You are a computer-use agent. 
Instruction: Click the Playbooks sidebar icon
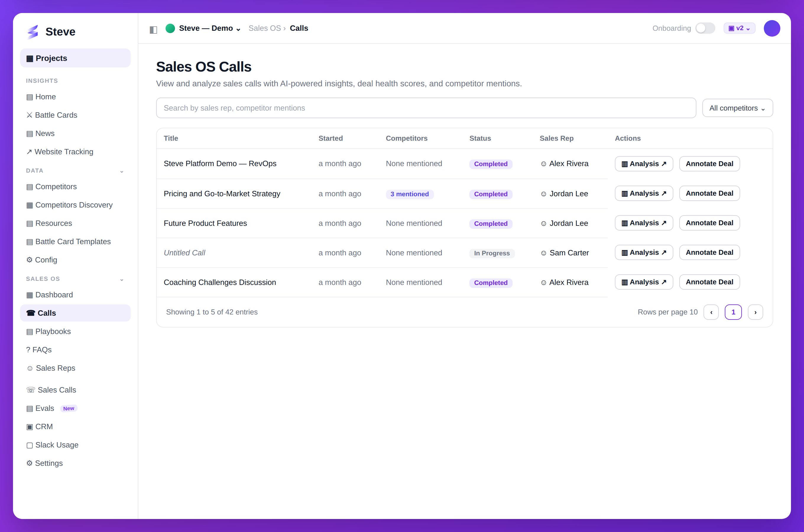click(30, 332)
